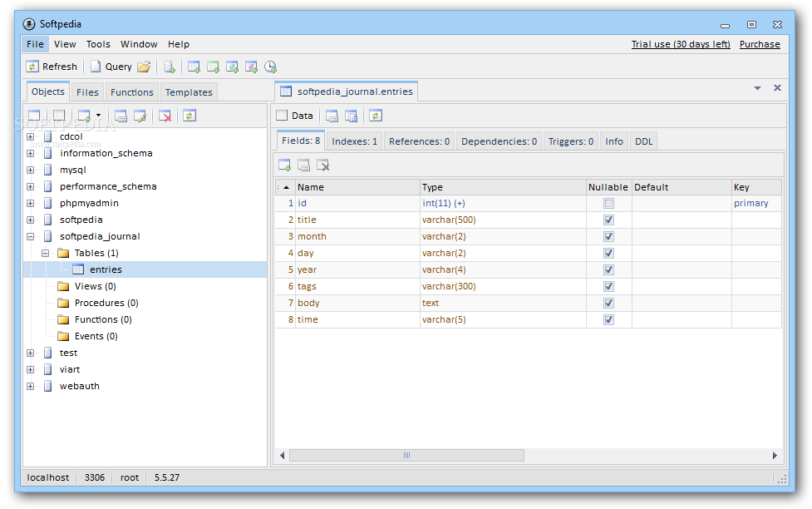Click the clock icon in main toolbar
Image resolution: width=812 pixels, height=509 pixels.
pos(270,67)
